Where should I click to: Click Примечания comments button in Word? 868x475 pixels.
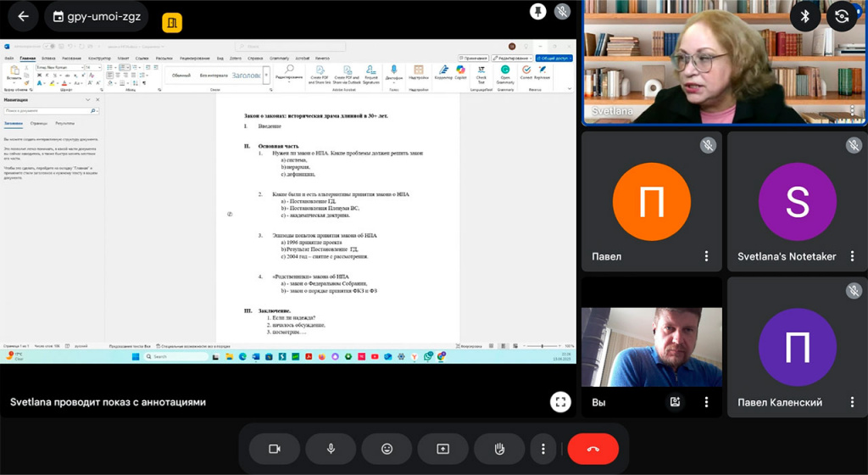473,59
